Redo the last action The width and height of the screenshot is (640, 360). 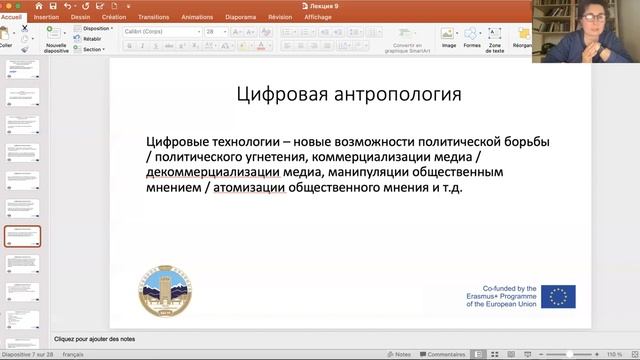coord(85,6)
